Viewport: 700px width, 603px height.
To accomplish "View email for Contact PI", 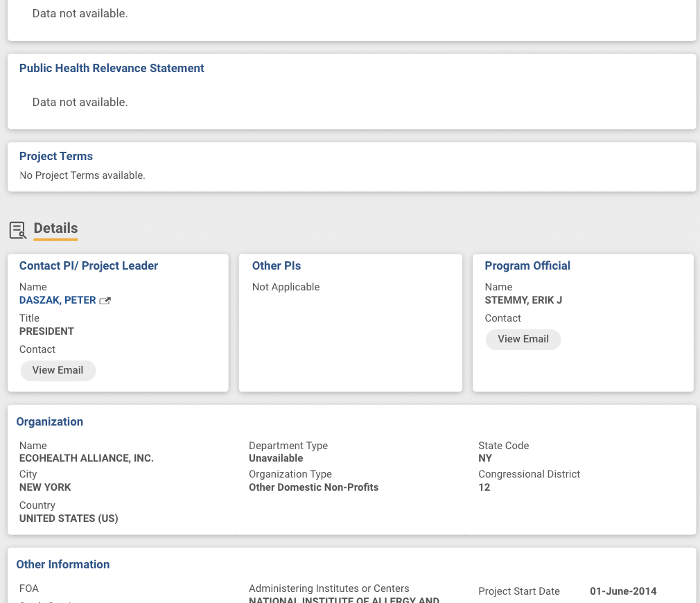I will click(x=58, y=370).
